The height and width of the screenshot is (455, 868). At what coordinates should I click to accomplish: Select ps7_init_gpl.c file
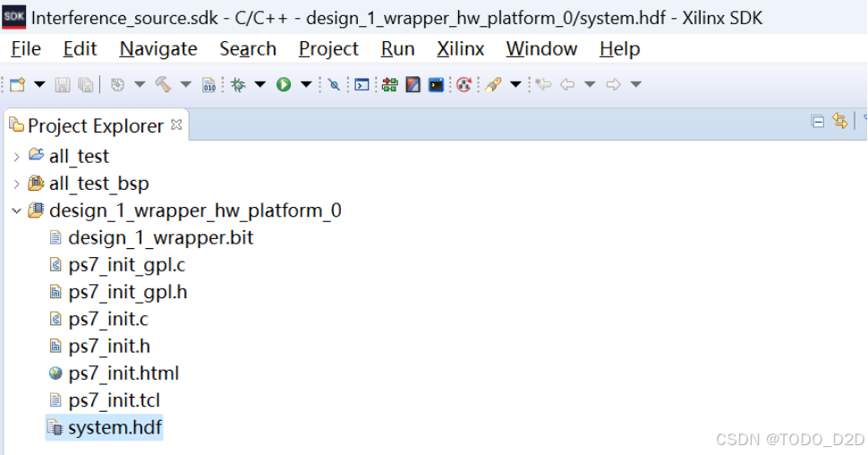point(127,265)
